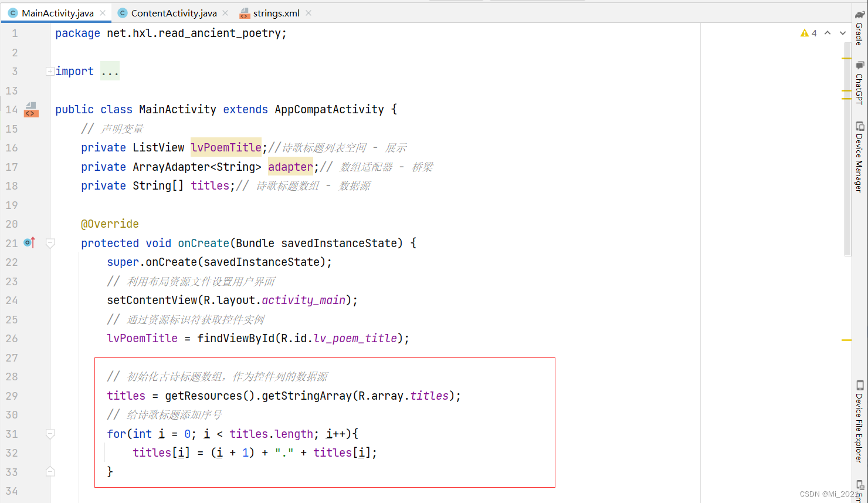The width and height of the screenshot is (868, 503).
Task: Close the strings.xml tab
Action: tap(308, 13)
